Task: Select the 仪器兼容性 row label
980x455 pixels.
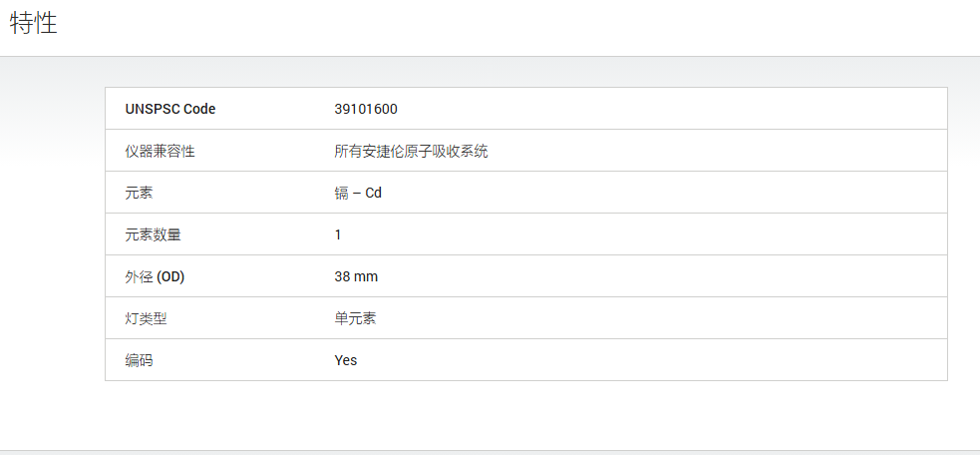Action: pos(160,151)
